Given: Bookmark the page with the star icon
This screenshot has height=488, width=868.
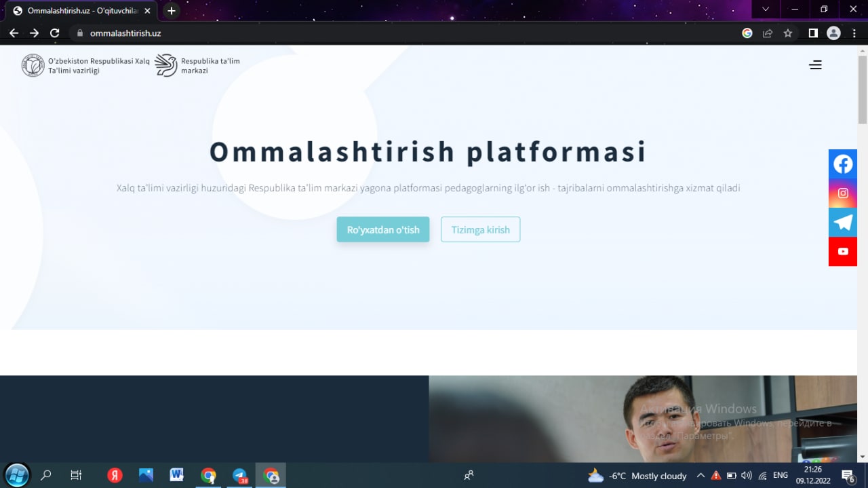Looking at the screenshot, I should point(787,33).
